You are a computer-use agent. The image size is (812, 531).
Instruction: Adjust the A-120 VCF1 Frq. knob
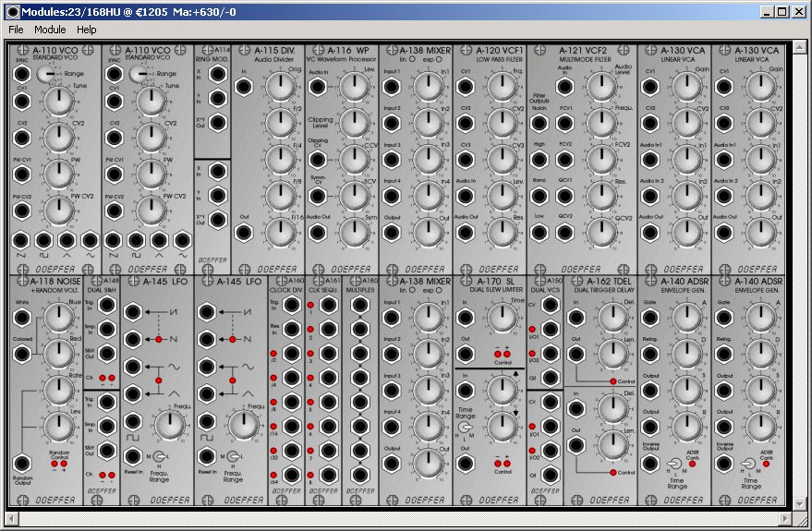click(502, 86)
